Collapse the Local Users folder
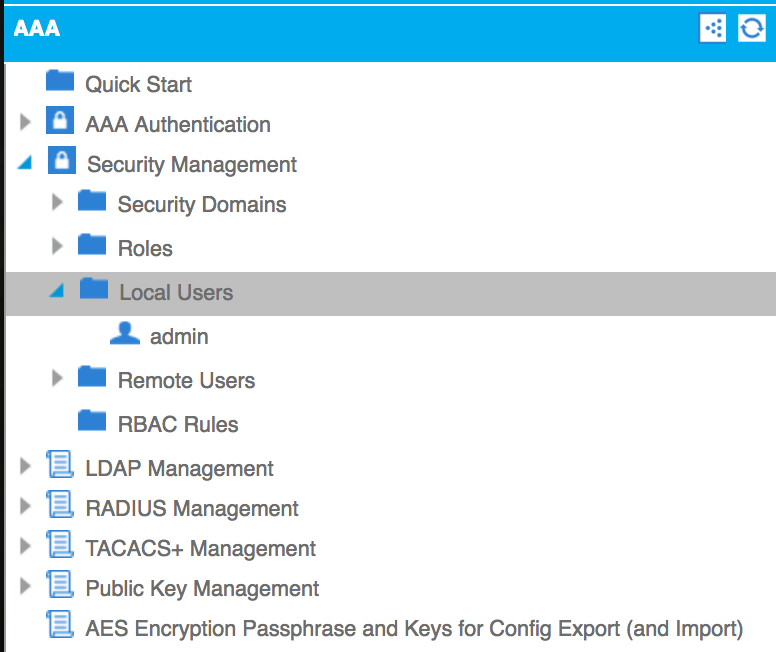 pos(56,290)
